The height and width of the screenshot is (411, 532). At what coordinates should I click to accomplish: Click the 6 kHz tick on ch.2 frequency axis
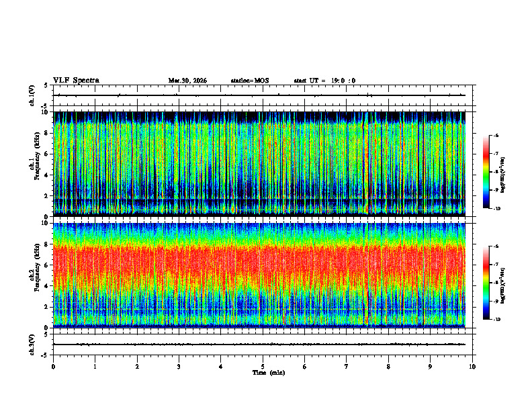pos(47,265)
